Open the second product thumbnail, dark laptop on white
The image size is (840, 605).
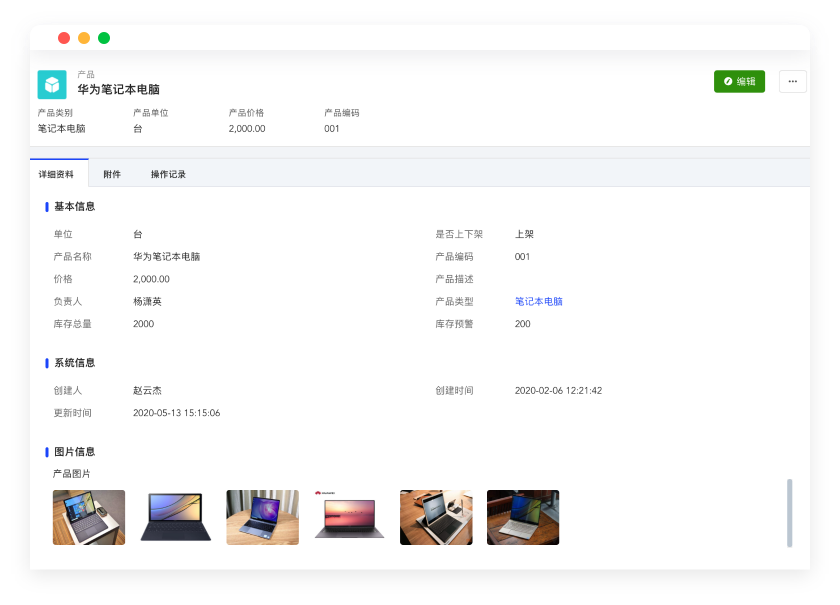(176, 518)
